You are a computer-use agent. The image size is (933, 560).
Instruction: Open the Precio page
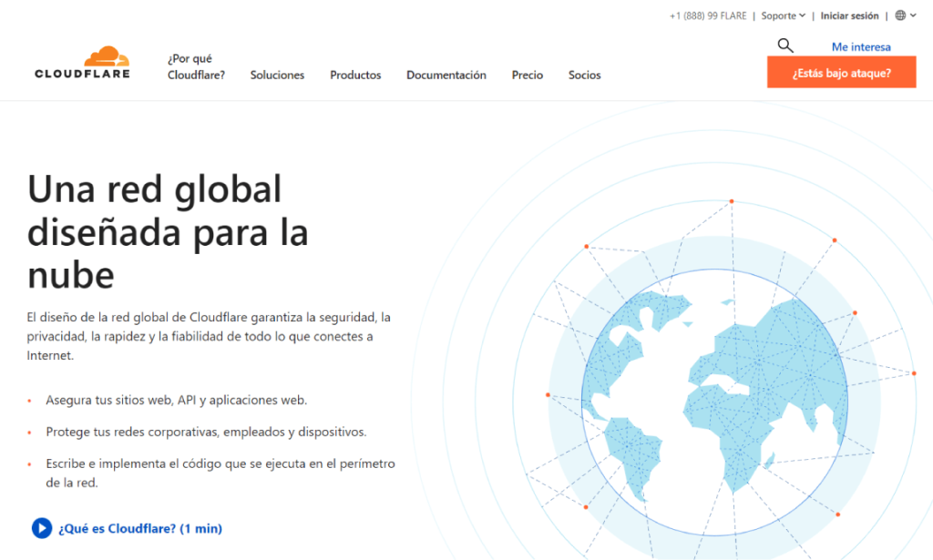[528, 75]
